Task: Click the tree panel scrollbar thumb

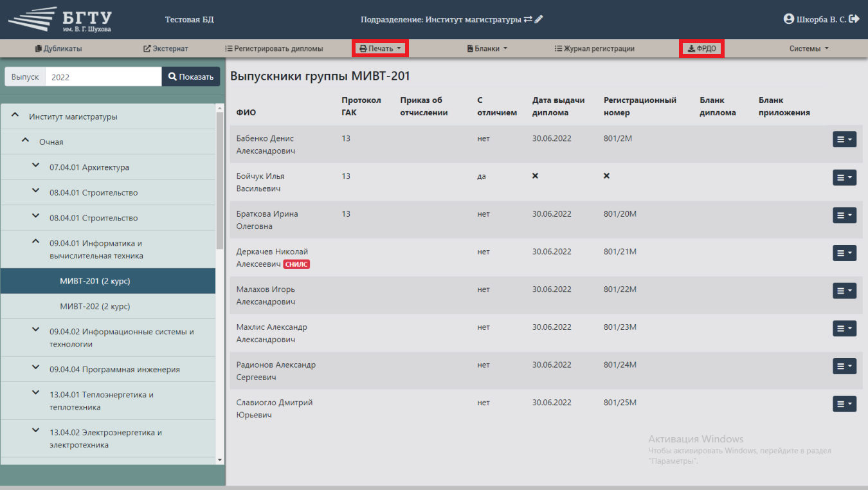Action: pyautogui.click(x=220, y=180)
